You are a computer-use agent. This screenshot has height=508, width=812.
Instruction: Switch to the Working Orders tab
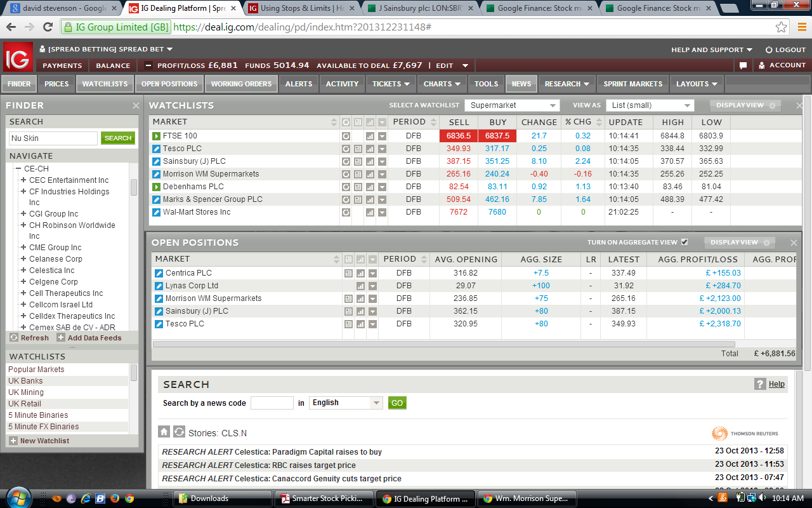241,84
